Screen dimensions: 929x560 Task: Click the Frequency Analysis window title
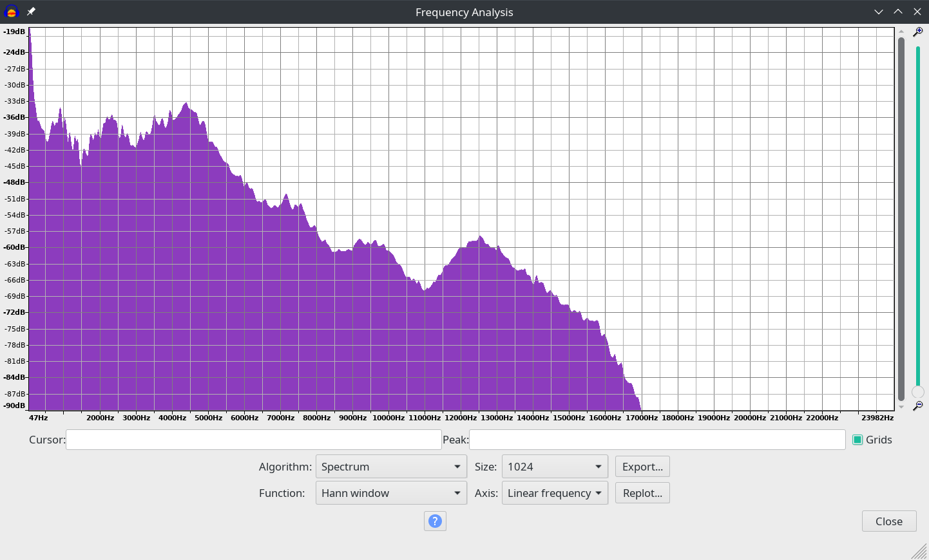click(x=465, y=12)
